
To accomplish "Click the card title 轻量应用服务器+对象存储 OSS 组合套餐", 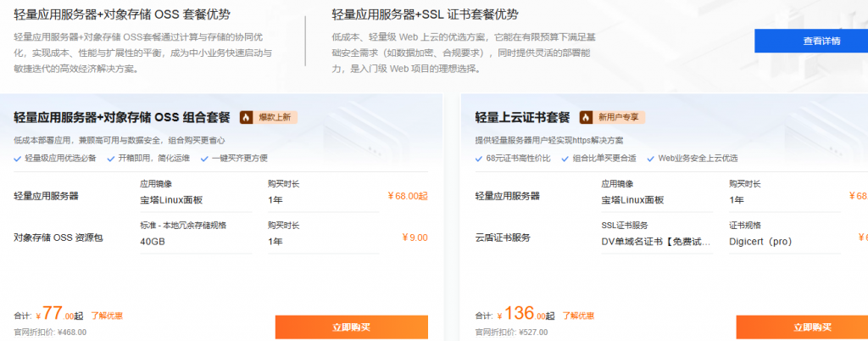I will click(x=122, y=117).
